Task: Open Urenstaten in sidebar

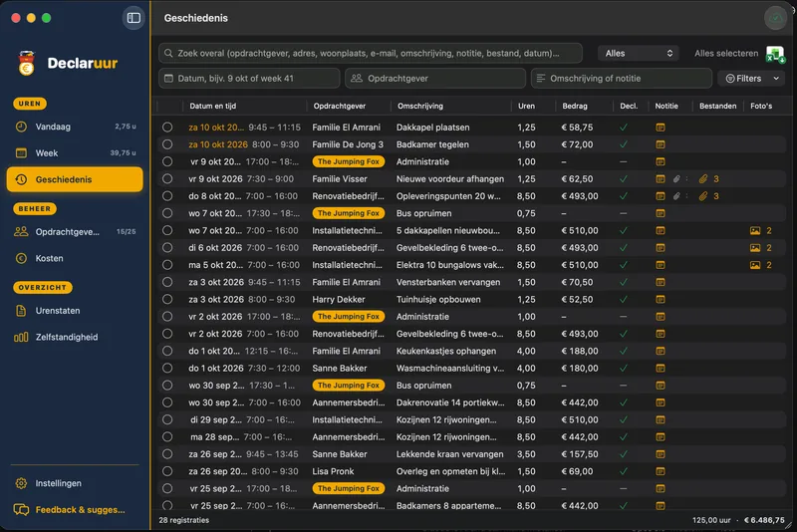Action: 75,311
